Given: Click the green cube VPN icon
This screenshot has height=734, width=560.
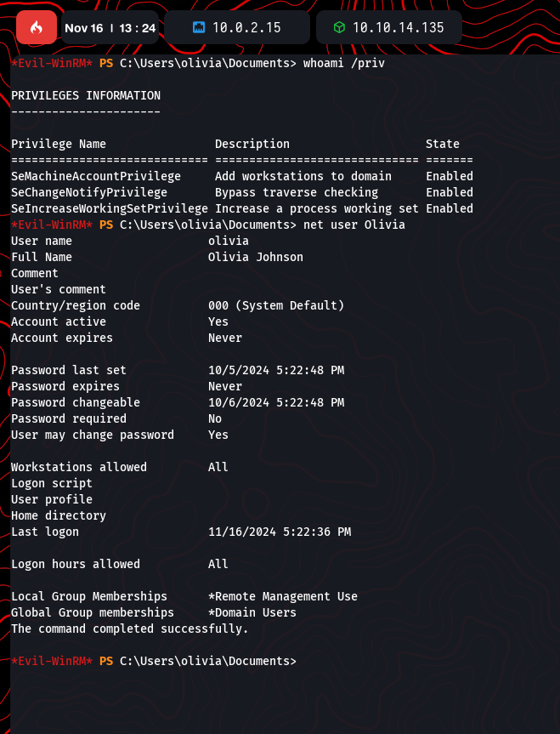Looking at the screenshot, I should (338, 28).
